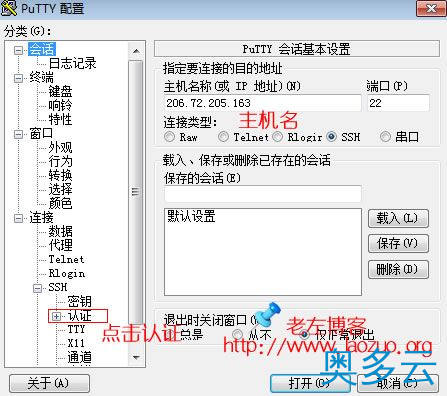Choose 从不 for closing window on exit
This screenshot has width=447, height=396.
pyautogui.click(x=237, y=334)
